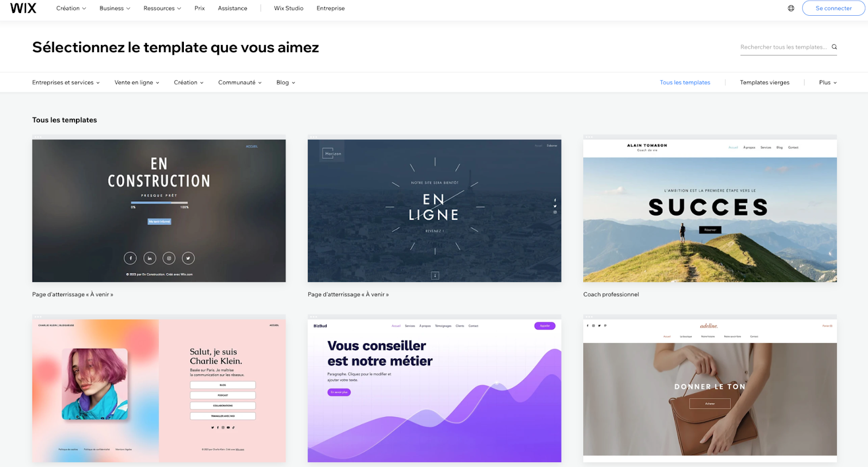This screenshot has height=467, width=868.
Task: Click the Facebook icon in En Construction template
Action: (x=130, y=258)
